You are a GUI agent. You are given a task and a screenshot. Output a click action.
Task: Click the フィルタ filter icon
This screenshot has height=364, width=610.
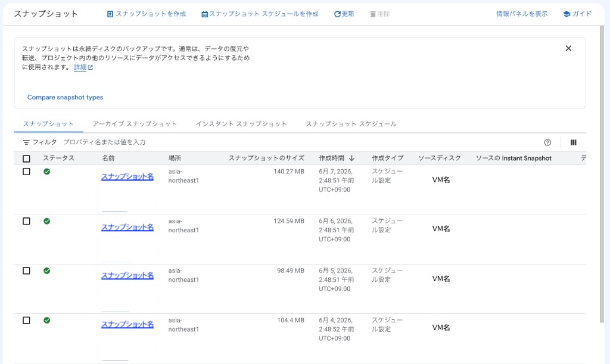(26, 142)
